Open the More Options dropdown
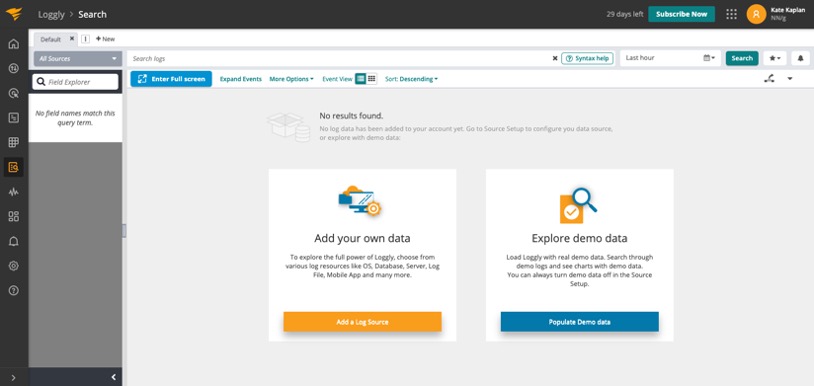 [291, 79]
